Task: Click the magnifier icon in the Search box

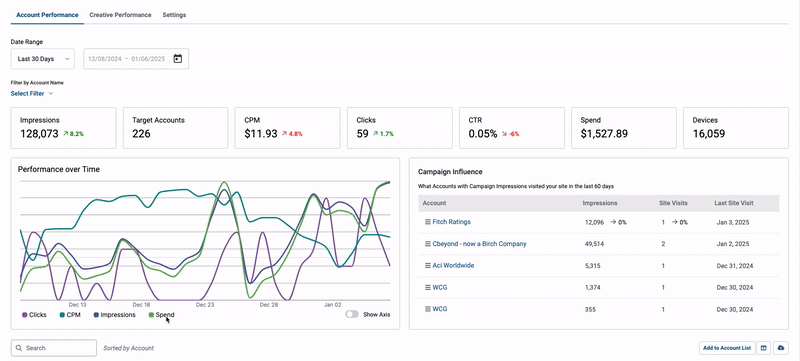Action: (19, 348)
